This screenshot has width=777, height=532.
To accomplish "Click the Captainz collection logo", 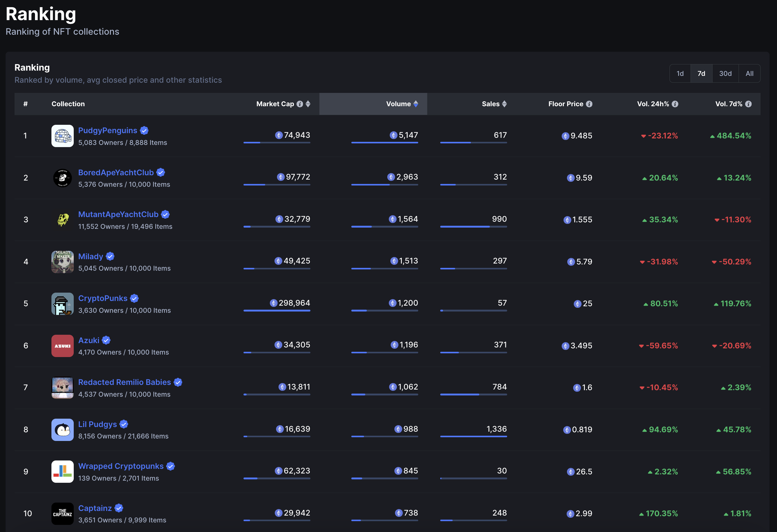I will pos(63,514).
